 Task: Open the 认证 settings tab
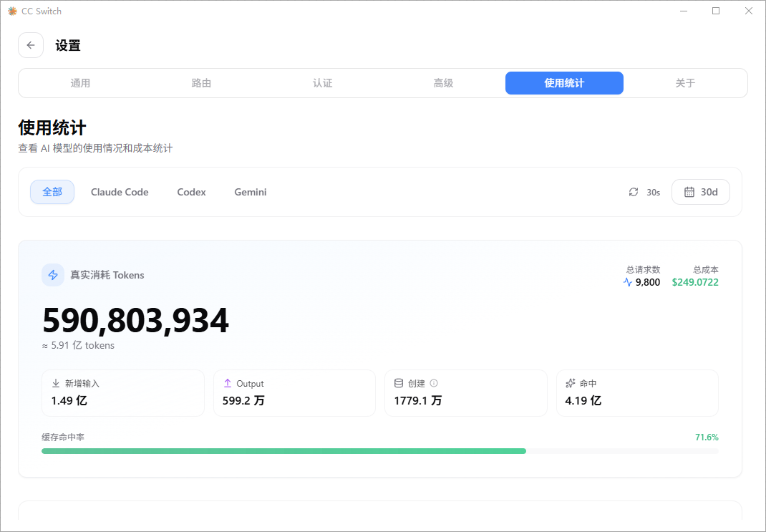(322, 83)
